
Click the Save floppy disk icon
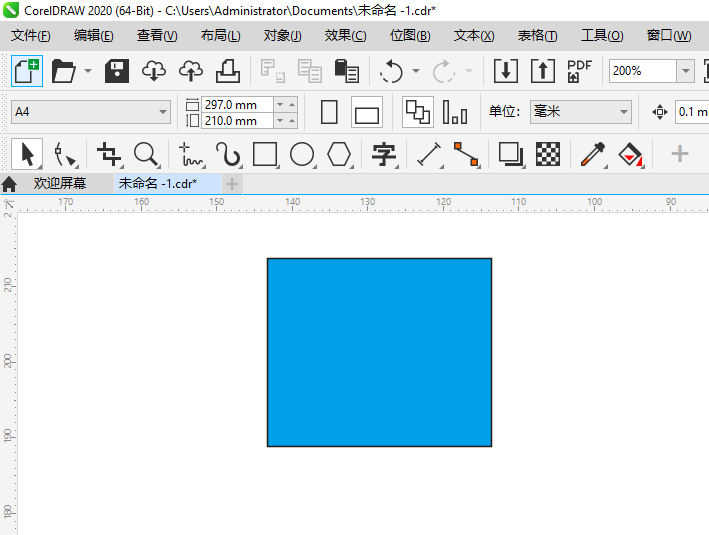tap(117, 71)
